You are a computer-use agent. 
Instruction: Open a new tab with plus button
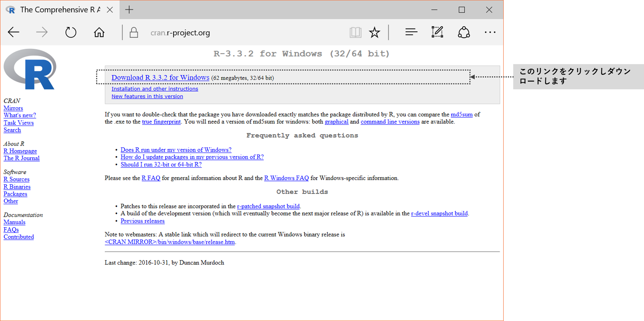tap(129, 10)
